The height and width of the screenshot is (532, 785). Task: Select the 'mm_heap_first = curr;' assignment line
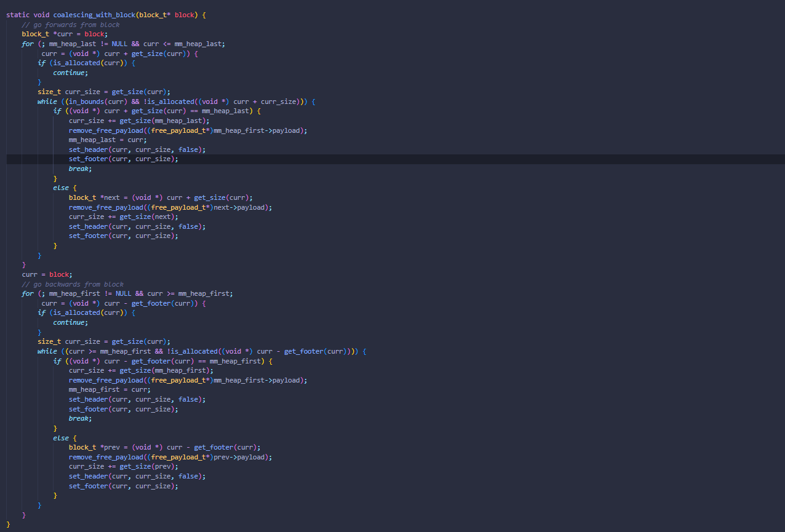(110, 389)
